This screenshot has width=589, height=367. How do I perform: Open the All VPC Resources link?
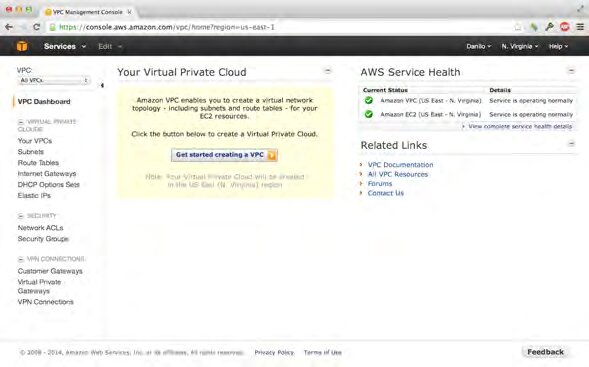[398, 174]
